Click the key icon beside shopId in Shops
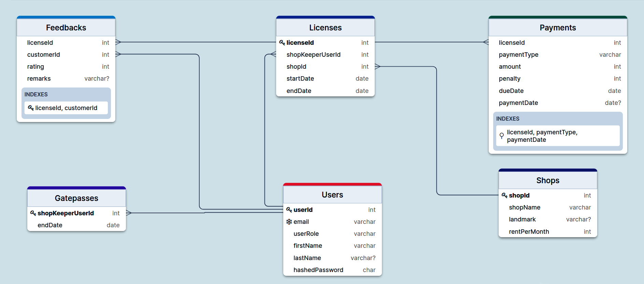The width and height of the screenshot is (644, 284). [504, 195]
